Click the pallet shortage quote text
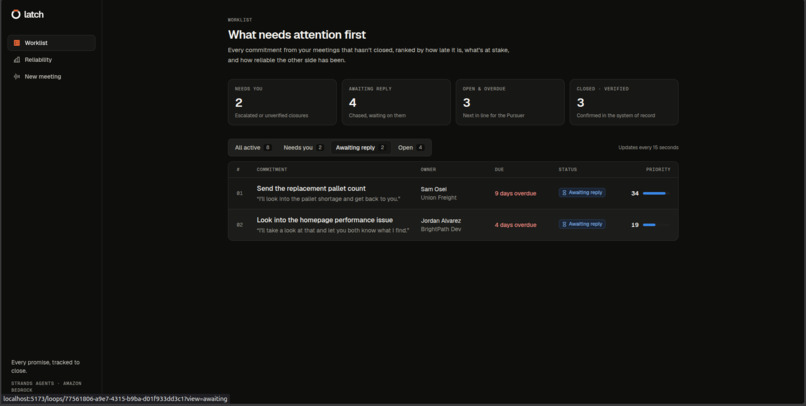806x406 pixels. 328,199
